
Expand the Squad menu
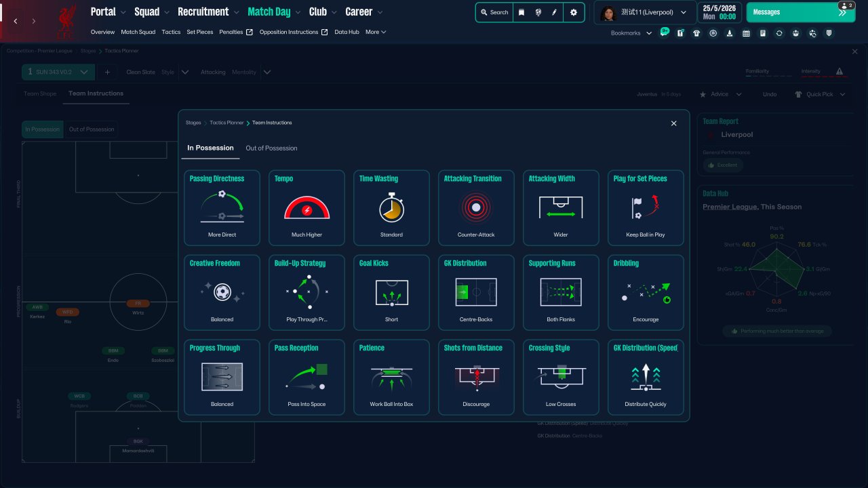[x=152, y=12]
